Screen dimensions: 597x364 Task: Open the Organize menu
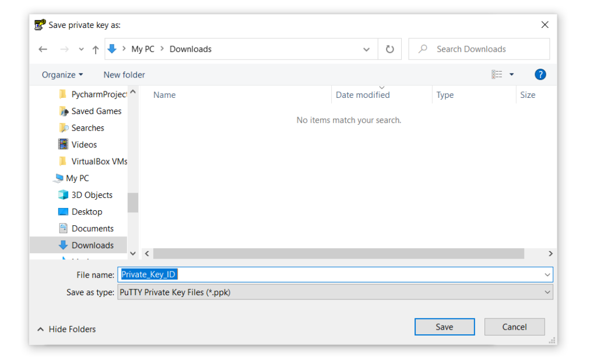62,75
